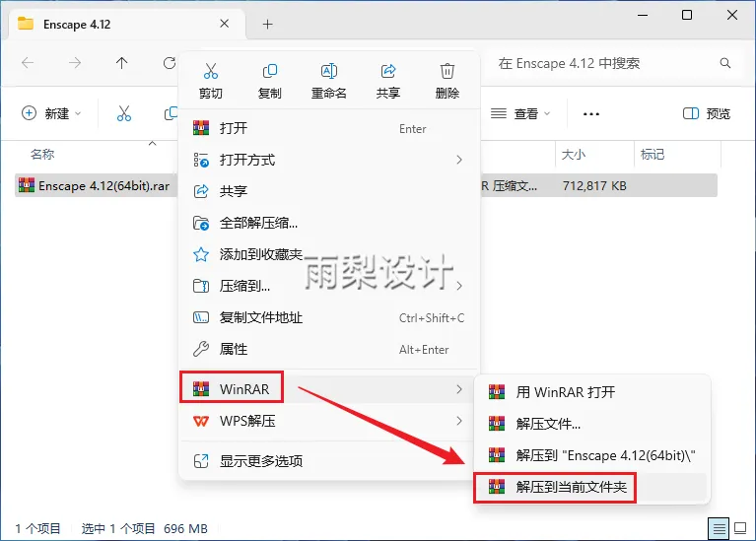Click the Back navigation arrow
The image size is (756, 541).
(x=28, y=63)
